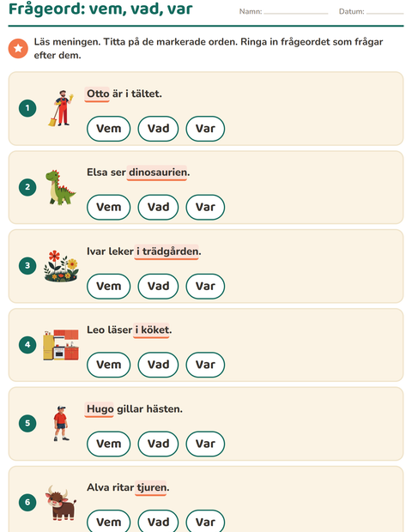Image resolution: width=412 pixels, height=532 pixels.
Task: Select Vad for the dinosaurien sentence
Action: click(x=158, y=207)
